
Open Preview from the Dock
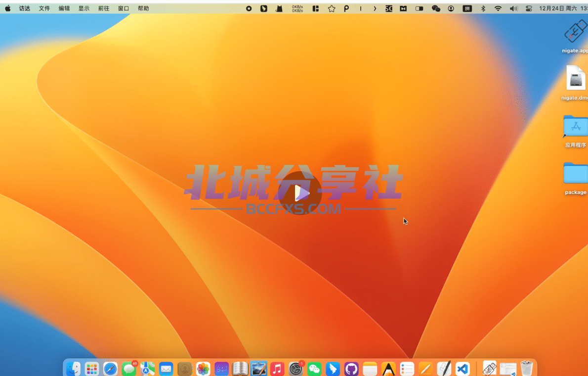coord(259,369)
